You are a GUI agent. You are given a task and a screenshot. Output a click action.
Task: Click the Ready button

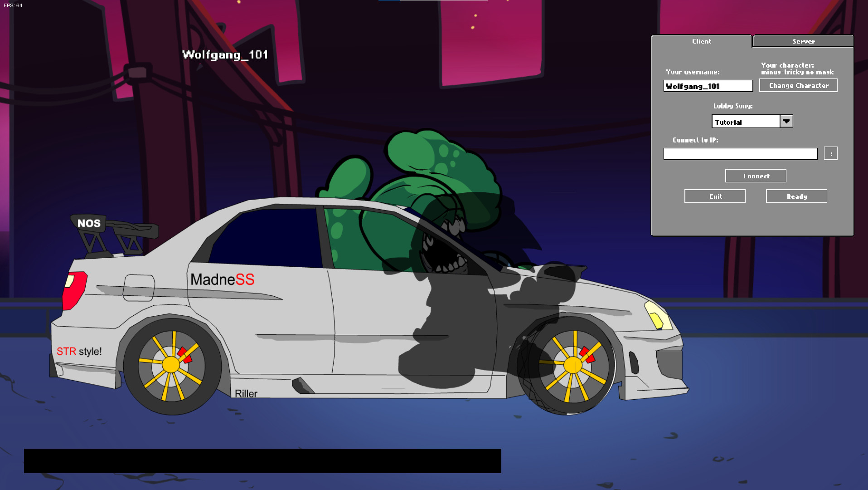point(796,196)
